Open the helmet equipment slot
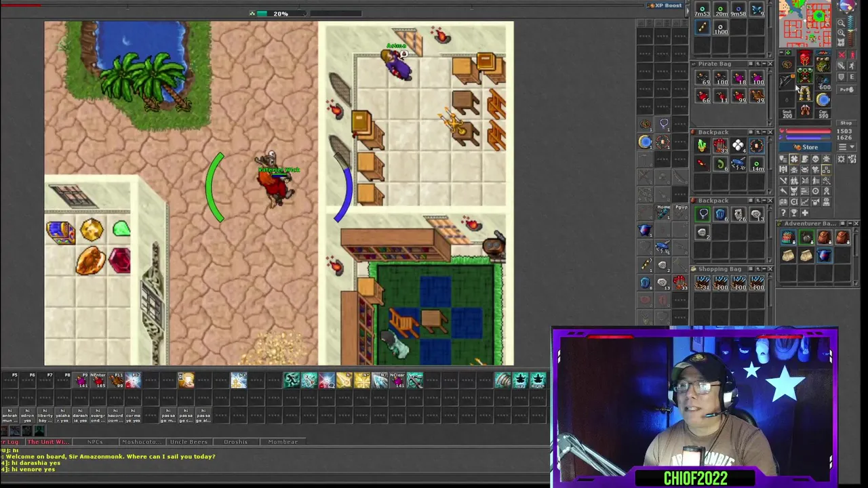 [x=805, y=58]
